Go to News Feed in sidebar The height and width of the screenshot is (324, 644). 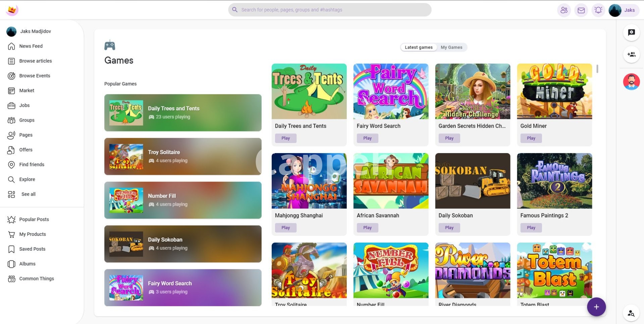(x=31, y=46)
